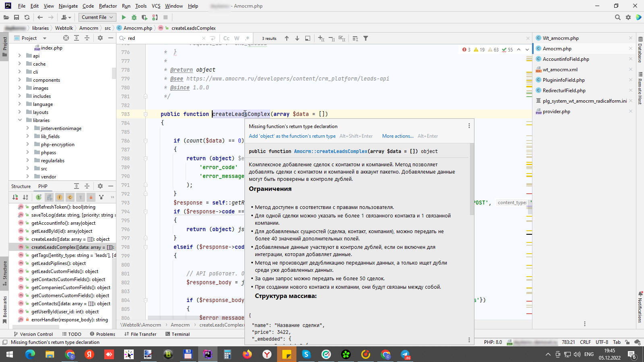Click Add 'object' as the function's return type

tap(292, 136)
